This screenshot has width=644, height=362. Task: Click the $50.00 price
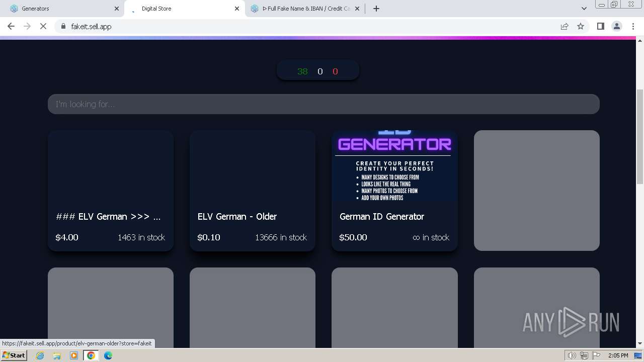pos(353,237)
